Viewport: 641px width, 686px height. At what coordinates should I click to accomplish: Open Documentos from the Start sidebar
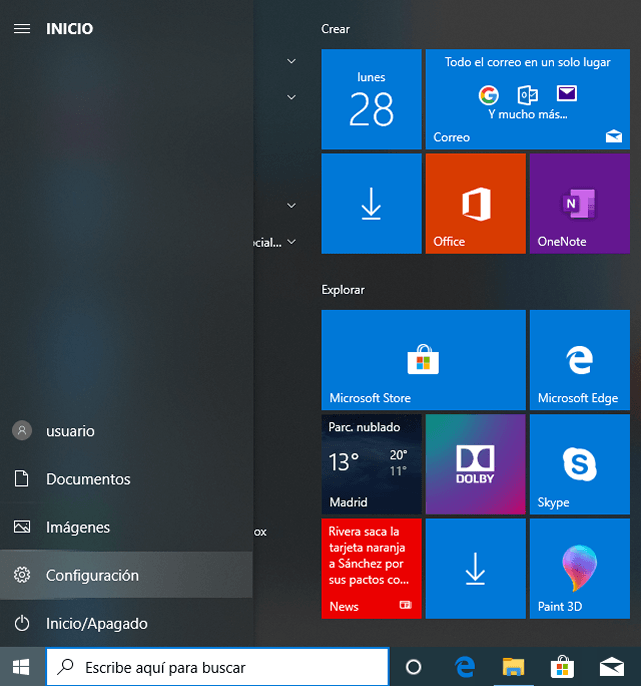pyautogui.click(x=126, y=479)
